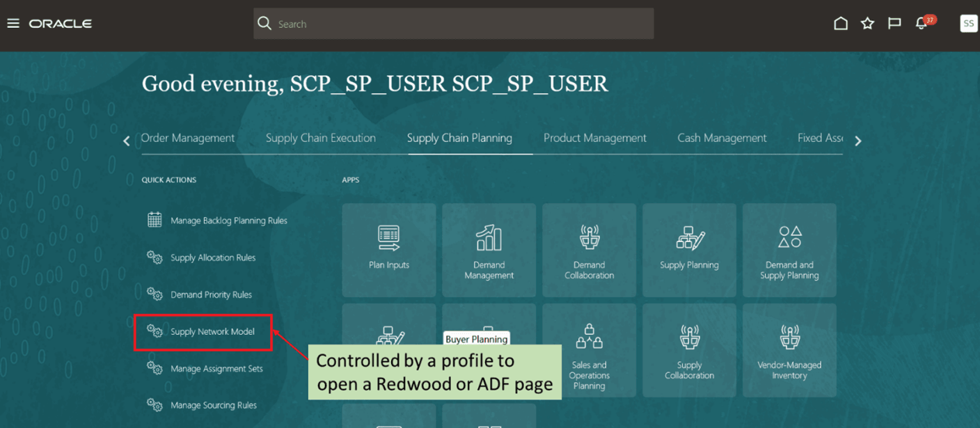
Task: Switch to the Product Management tab
Action: tap(595, 138)
